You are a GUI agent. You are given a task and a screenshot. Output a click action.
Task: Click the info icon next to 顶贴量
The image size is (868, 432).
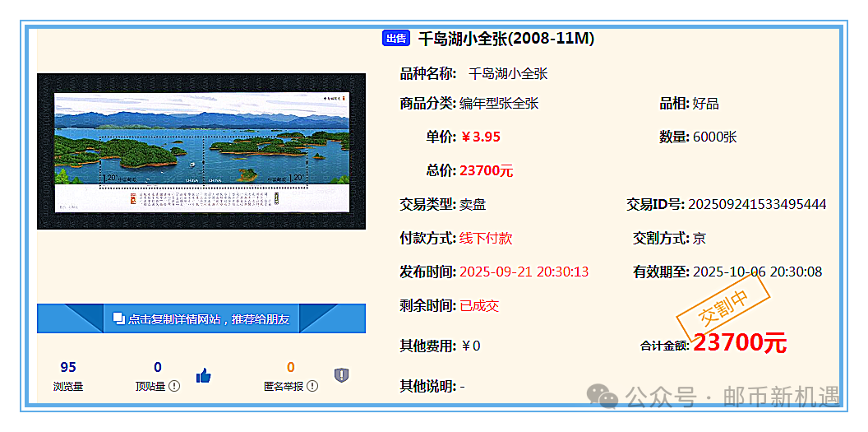click(174, 386)
